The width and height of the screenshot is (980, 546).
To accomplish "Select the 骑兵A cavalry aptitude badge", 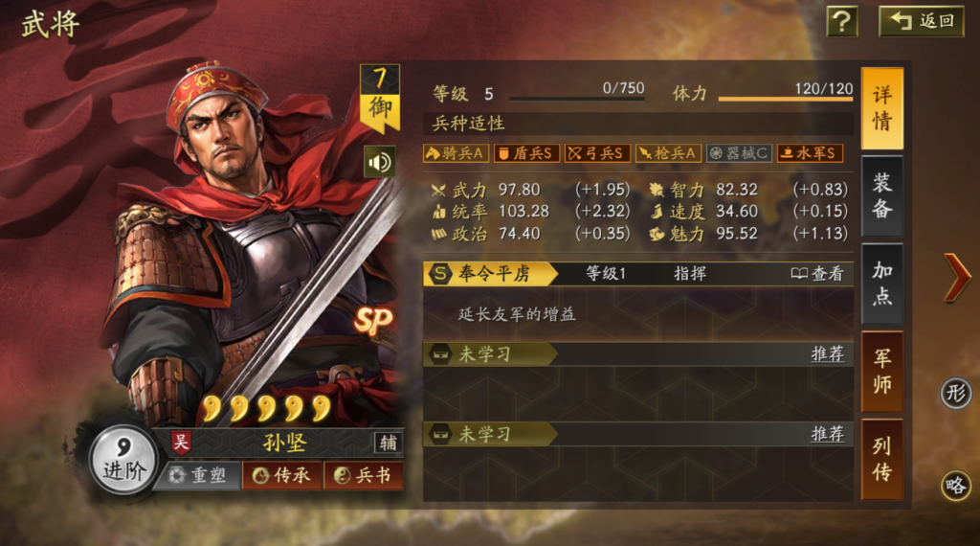I will pos(456,153).
